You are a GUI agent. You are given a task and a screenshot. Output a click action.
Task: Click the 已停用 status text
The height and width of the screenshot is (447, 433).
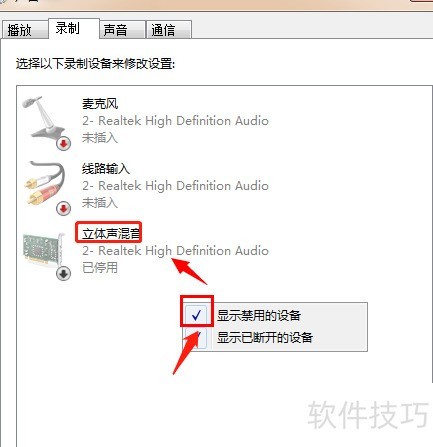[x=100, y=267]
